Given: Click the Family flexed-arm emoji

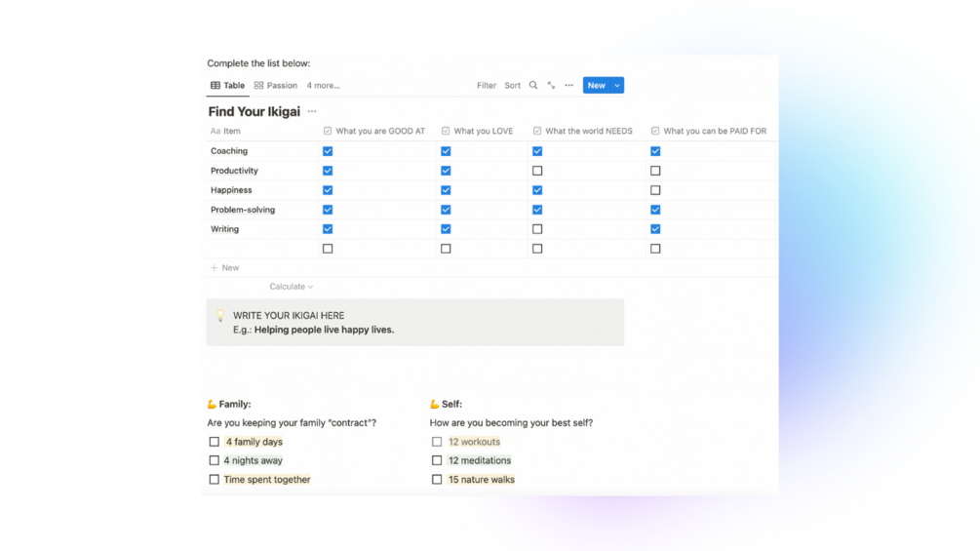Looking at the screenshot, I should click(212, 404).
